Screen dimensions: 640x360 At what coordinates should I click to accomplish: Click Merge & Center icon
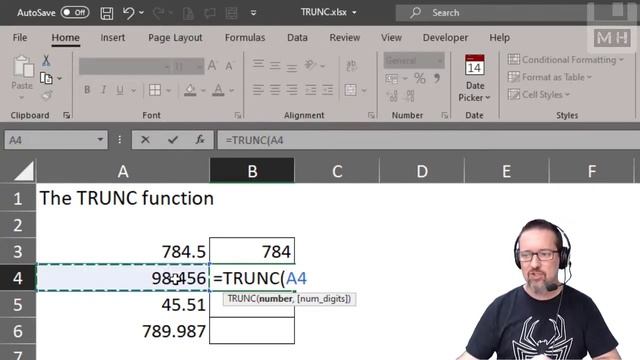[351, 90]
